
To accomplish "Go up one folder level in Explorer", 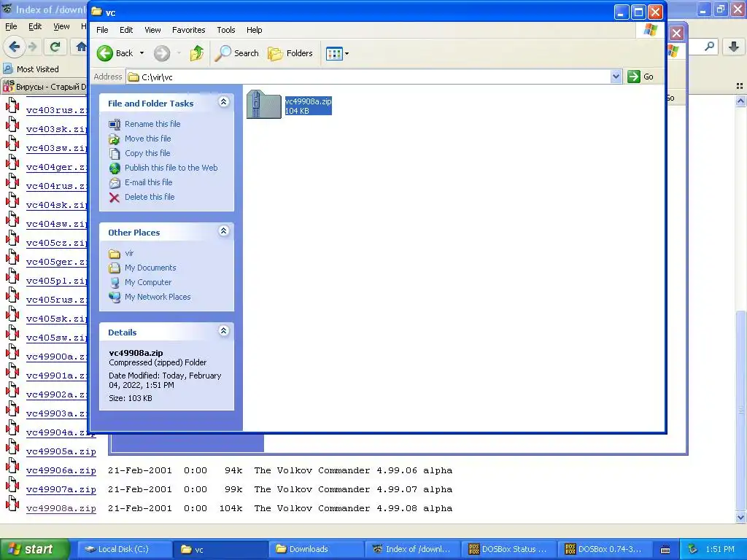I will [x=197, y=53].
